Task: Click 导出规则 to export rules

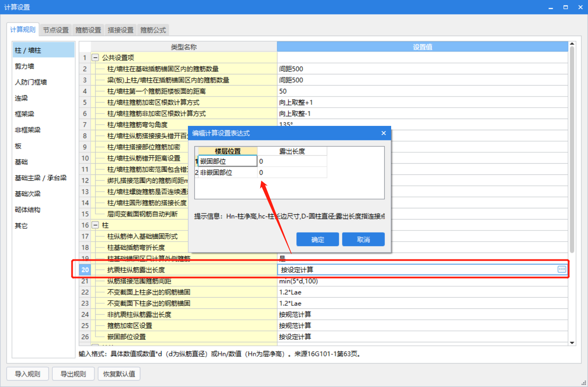Action: pyautogui.click(x=73, y=373)
